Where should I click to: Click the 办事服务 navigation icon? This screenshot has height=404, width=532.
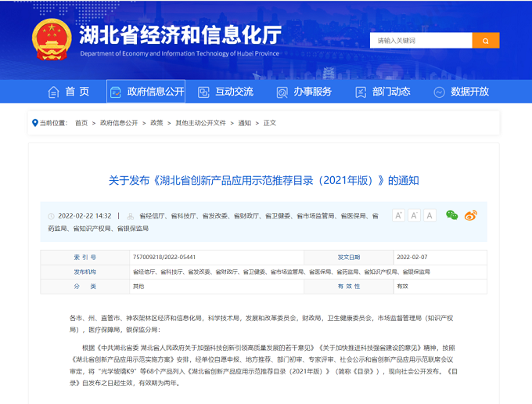pos(282,92)
